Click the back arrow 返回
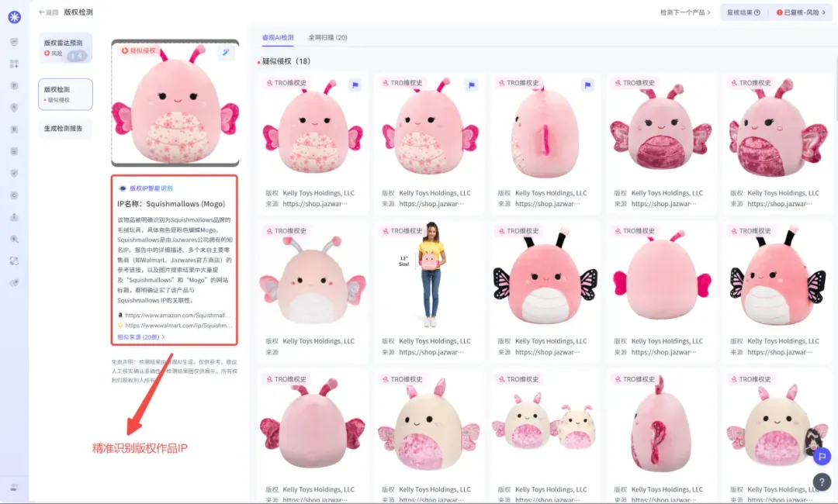The height and width of the screenshot is (504, 838). click(48, 12)
